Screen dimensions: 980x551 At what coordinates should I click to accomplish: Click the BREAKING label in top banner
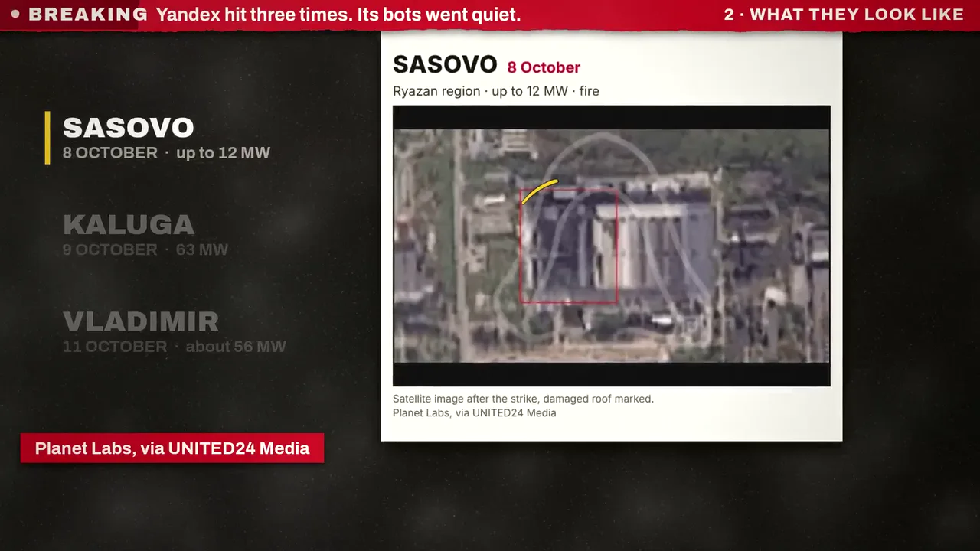(x=88, y=15)
